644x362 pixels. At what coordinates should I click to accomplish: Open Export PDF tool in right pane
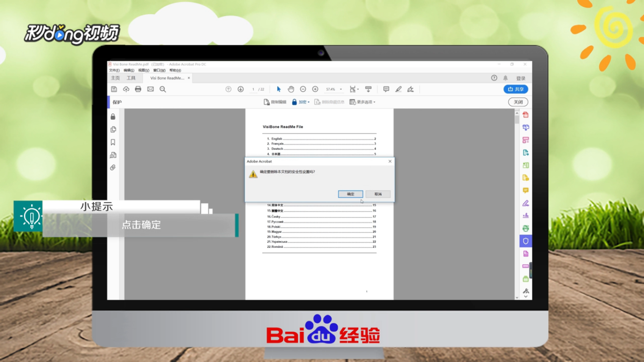[526, 153]
